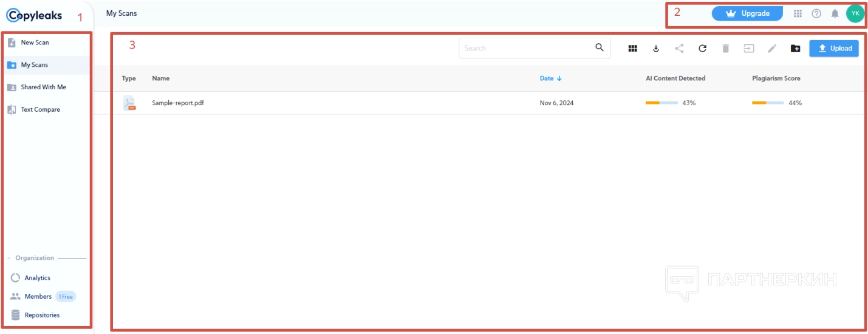Sort by the Type column header
This screenshot has width=868, height=334.
(129, 78)
